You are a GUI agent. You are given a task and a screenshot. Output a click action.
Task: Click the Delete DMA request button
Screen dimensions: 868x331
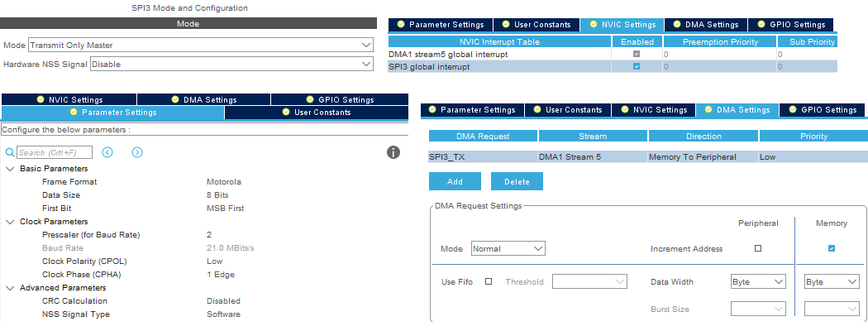[x=517, y=181]
